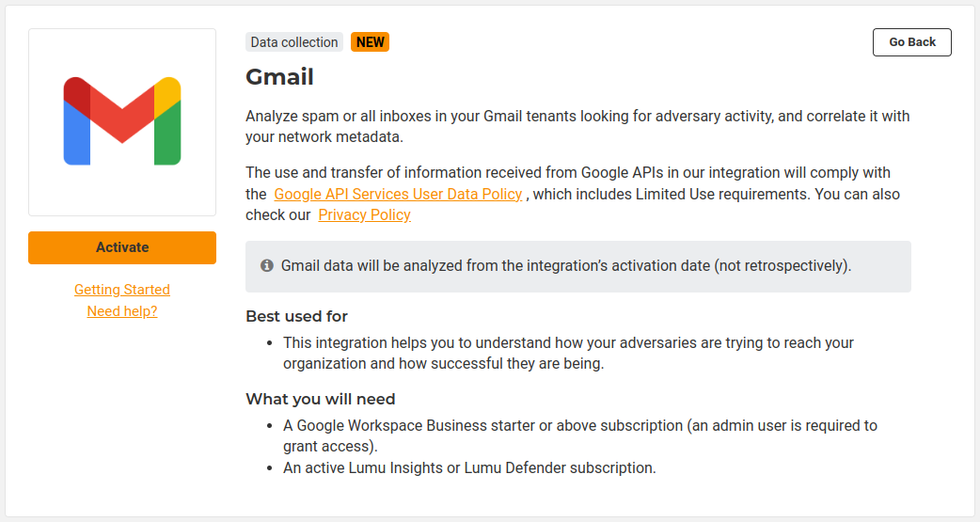Open the Getting Started link
Image resolution: width=980 pixels, height=522 pixels.
pyautogui.click(x=122, y=290)
